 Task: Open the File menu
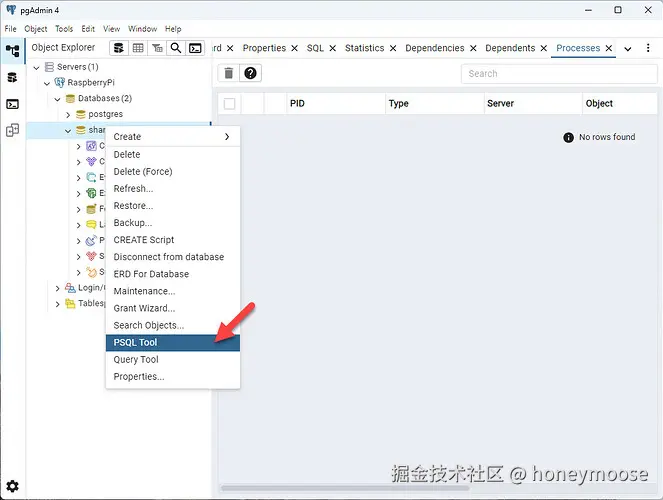[x=11, y=29]
